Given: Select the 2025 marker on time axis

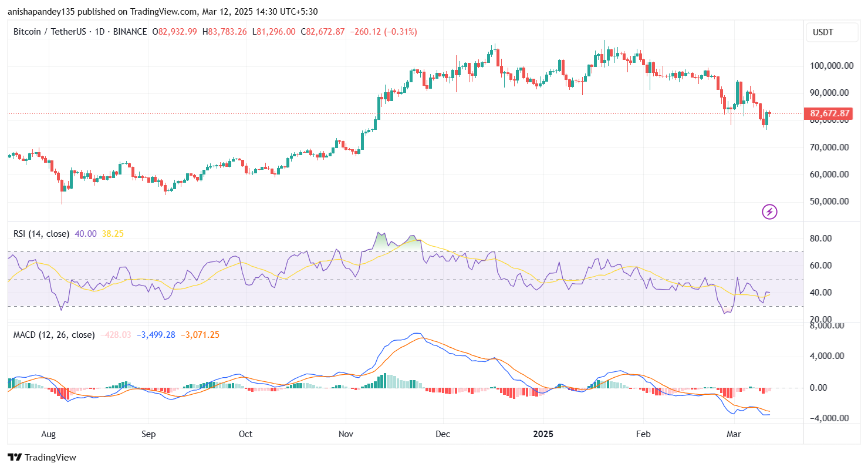Looking at the screenshot, I should (x=543, y=434).
